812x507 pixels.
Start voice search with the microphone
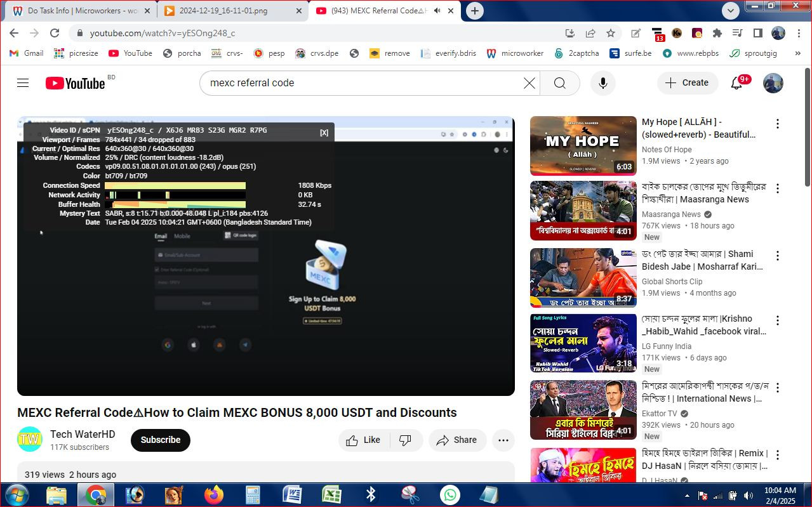(x=603, y=83)
